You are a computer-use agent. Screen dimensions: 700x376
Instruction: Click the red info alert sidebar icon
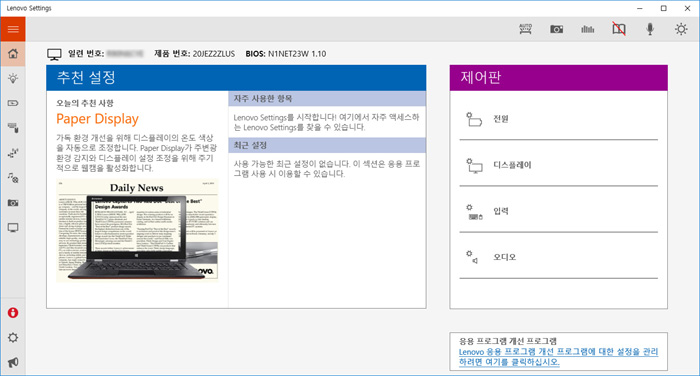click(13, 313)
